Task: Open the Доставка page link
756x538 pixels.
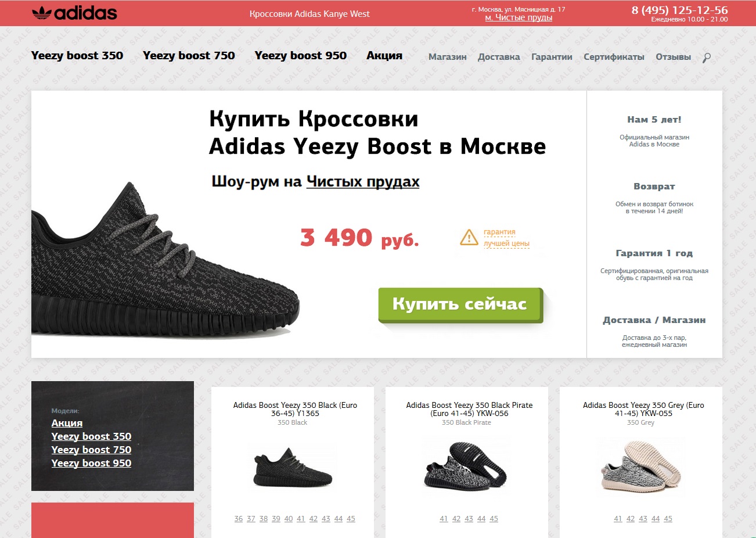Action: pyautogui.click(x=499, y=57)
